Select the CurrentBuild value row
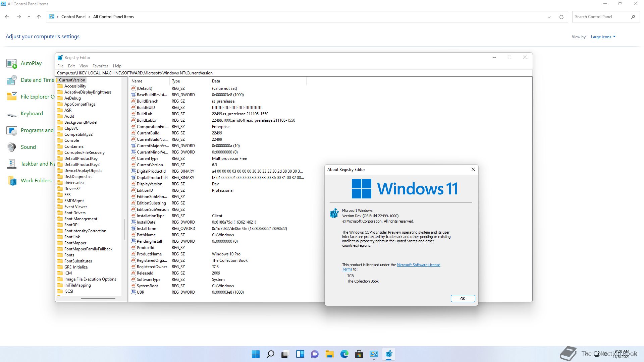 pos(218,133)
